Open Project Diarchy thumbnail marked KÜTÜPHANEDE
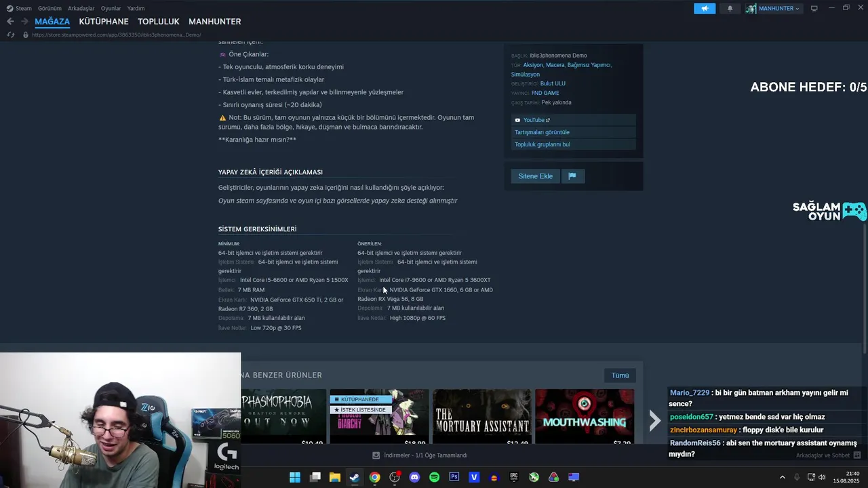868x488 pixels. [379, 416]
